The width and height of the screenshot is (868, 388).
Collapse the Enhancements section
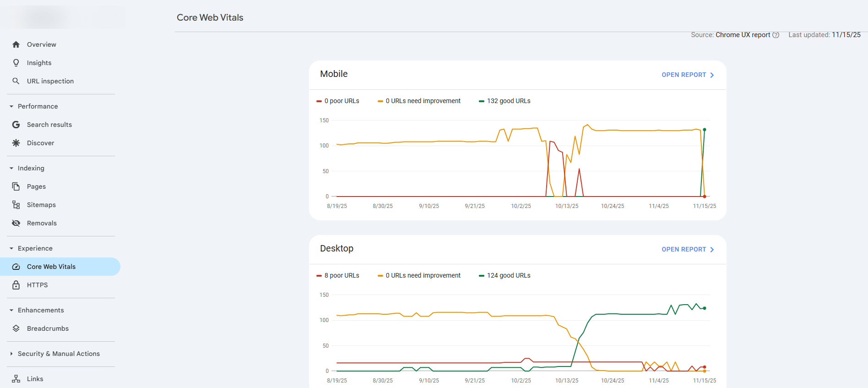(11, 310)
